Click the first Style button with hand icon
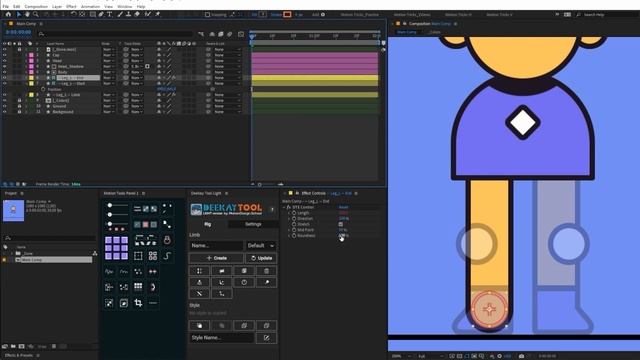This screenshot has height=360, width=640. click(199, 326)
